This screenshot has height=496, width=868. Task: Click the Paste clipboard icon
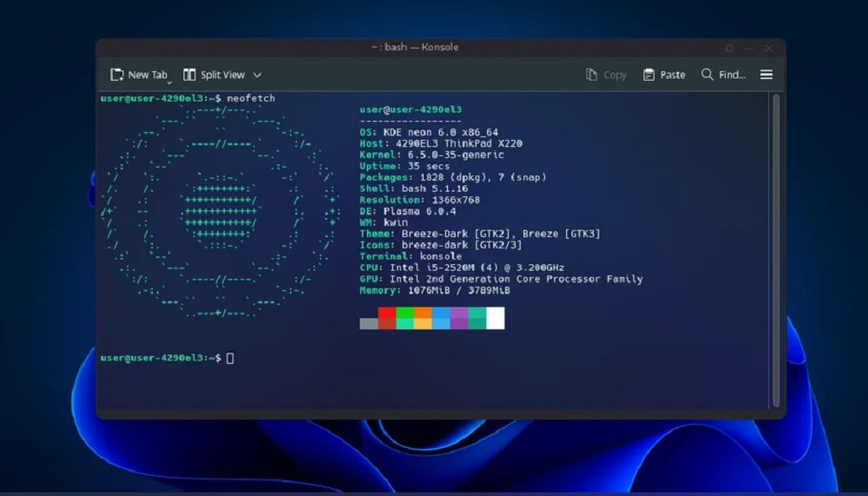click(x=648, y=75)
